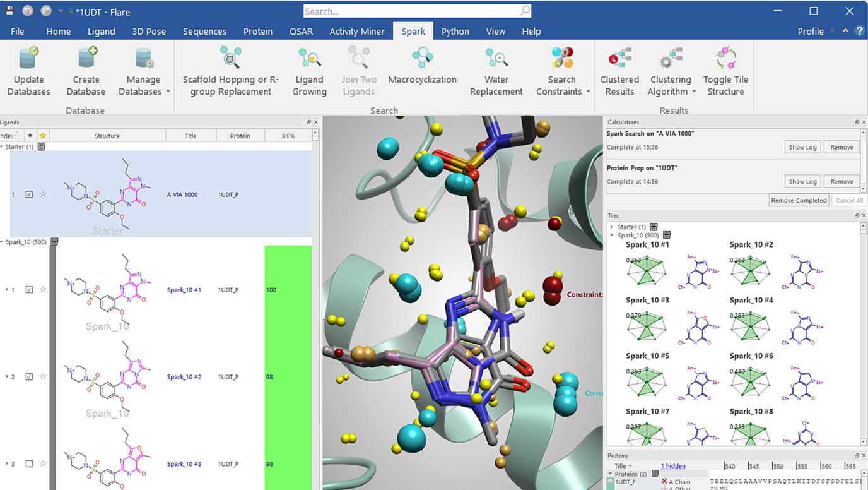Star the A VIA 1000 starter ligand

pyautogui.click(x=43, y=194)
